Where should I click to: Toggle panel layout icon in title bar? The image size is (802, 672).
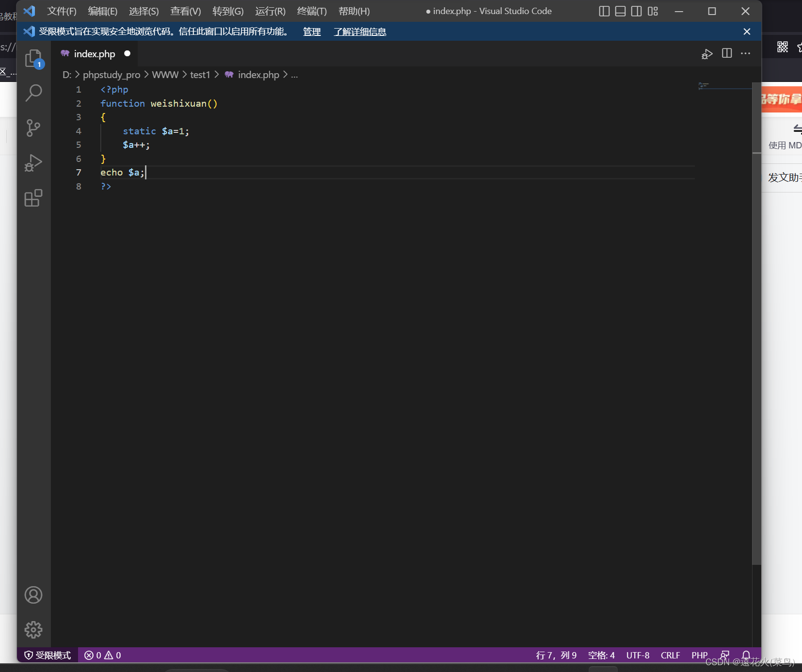point(620,11)
